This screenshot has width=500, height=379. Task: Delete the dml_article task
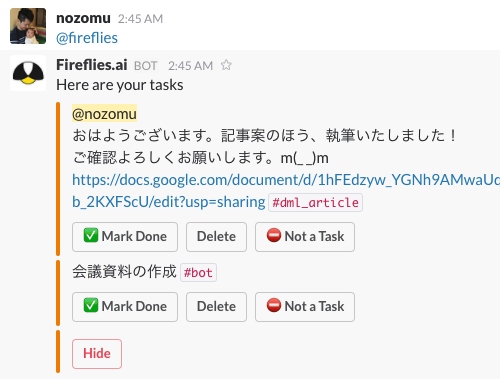pyautogui.click(x=216, y=237)
